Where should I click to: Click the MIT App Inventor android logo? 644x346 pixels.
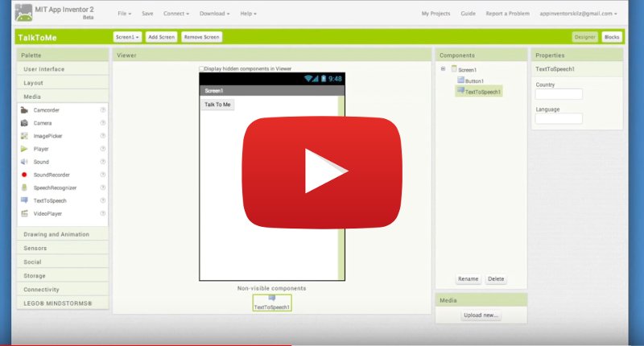click(23, 13)
